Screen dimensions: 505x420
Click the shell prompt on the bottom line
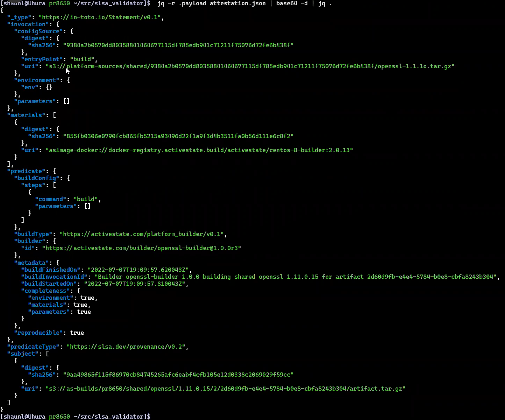click(x=75, y=416)
